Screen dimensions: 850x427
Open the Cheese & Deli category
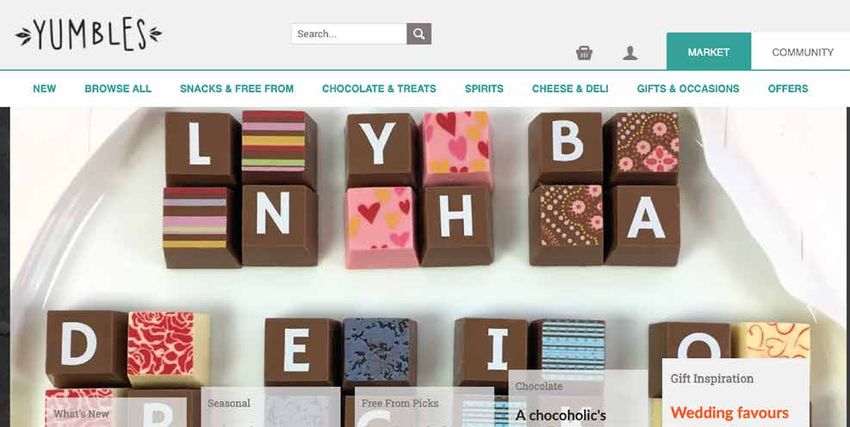(x=570, y=89)
